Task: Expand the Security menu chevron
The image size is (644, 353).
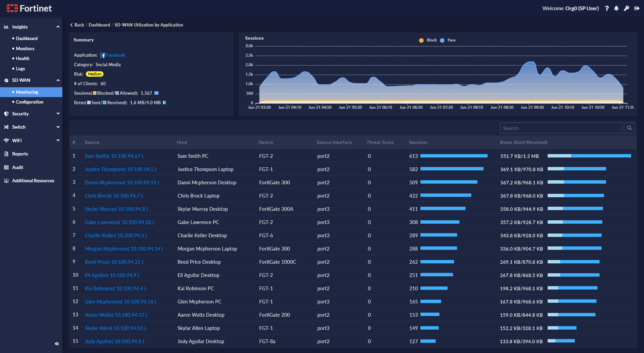Action: point(58,114)
